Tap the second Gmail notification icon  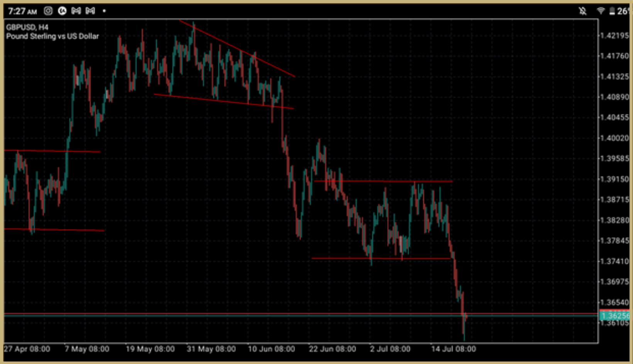(x=90, y=11)
